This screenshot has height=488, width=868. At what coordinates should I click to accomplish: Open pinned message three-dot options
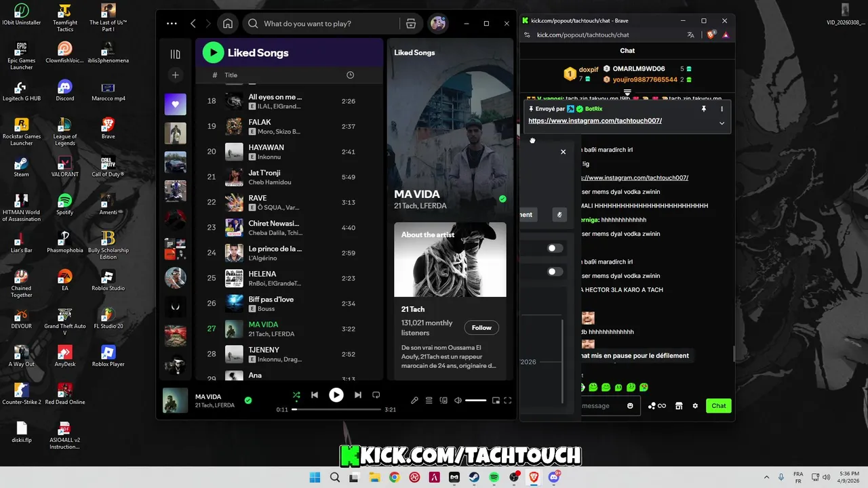(722, 109)
